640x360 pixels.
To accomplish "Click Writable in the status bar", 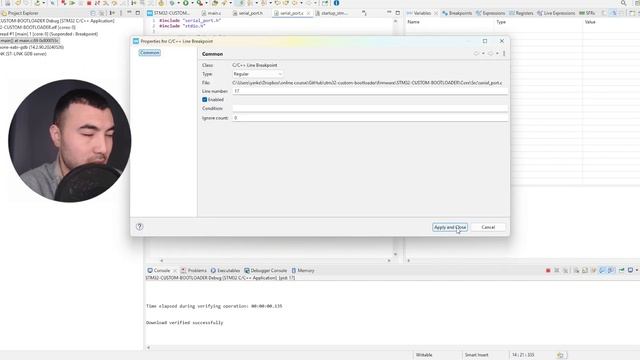I will pos(424,355).
